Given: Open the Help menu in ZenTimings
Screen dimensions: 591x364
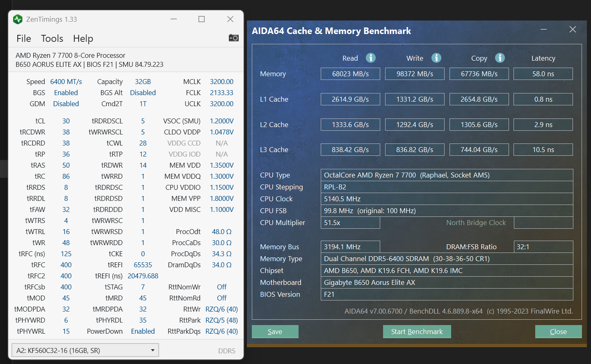Looking at the screenshot, I should (x=83, y=39).
